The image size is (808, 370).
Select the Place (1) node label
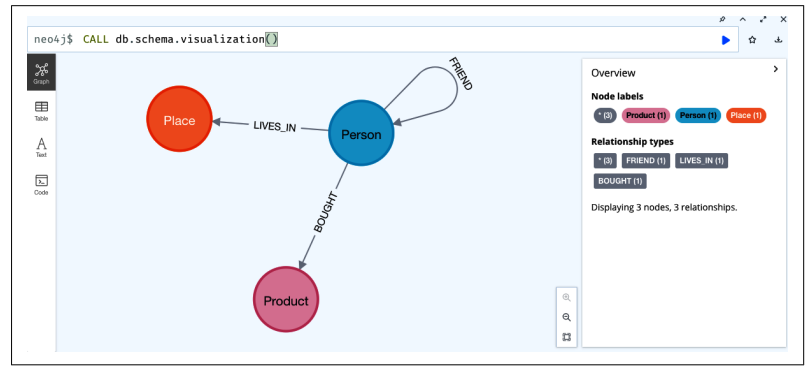click(x=746, y=115)
